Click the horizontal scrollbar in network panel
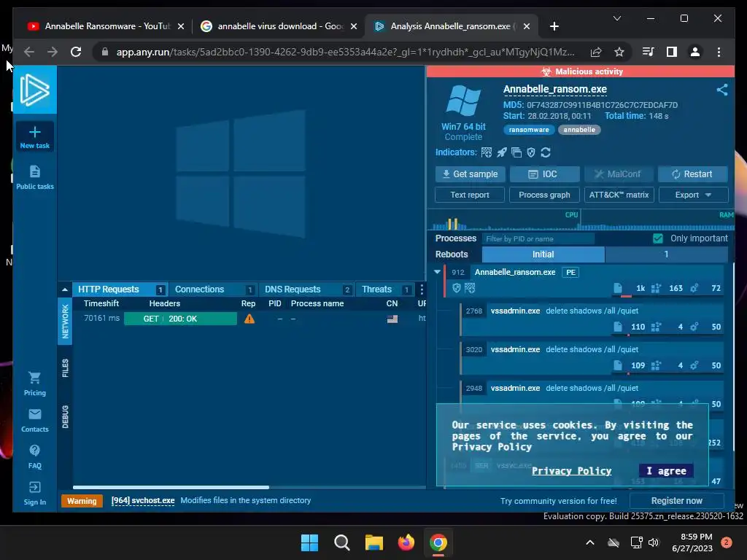The image size is (747, 560). pyautogui.click(x=171, y=487)
